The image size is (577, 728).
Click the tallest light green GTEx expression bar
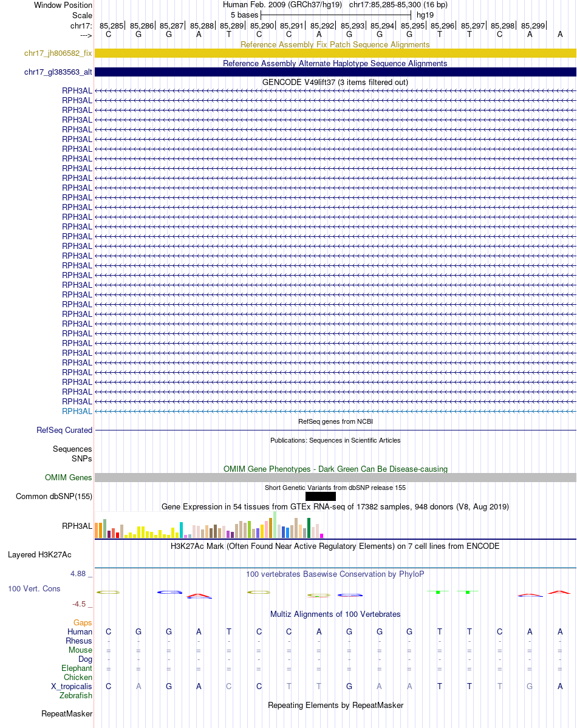pyautogui.click(x=275, y=525)
